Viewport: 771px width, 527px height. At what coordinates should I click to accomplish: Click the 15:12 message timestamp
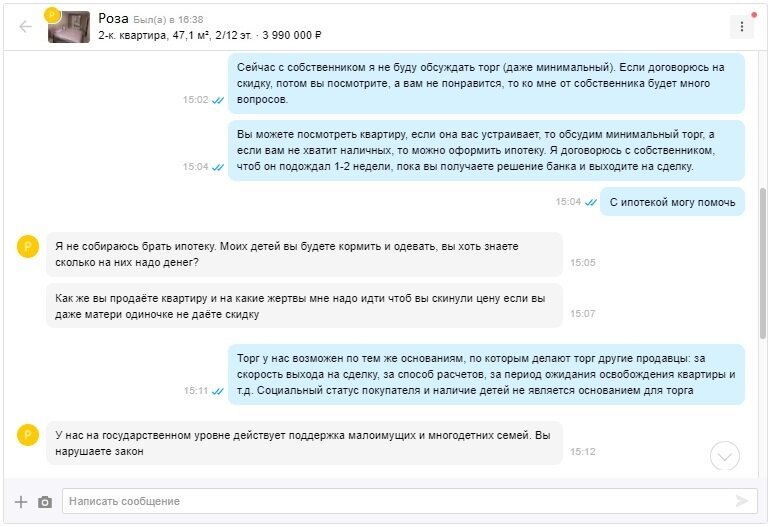point(583,452)
